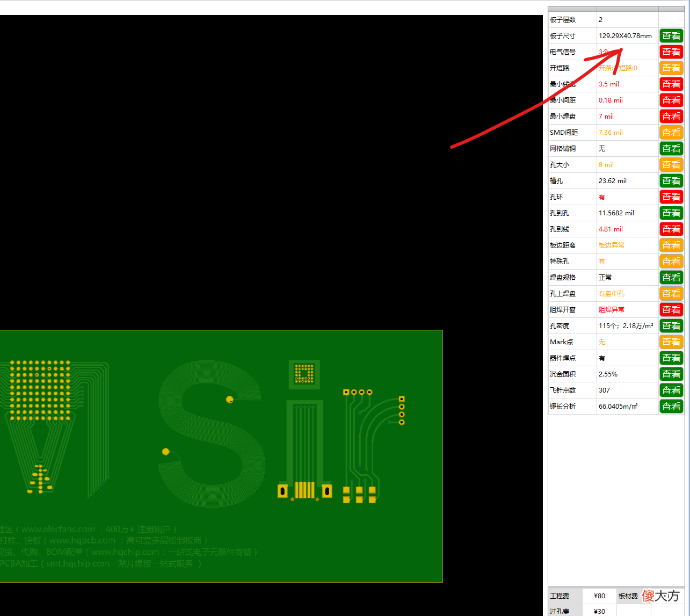Click the 115个; 2.18万/m² density value
This screenshot has height=616, width=690.
tap(626, 326)
